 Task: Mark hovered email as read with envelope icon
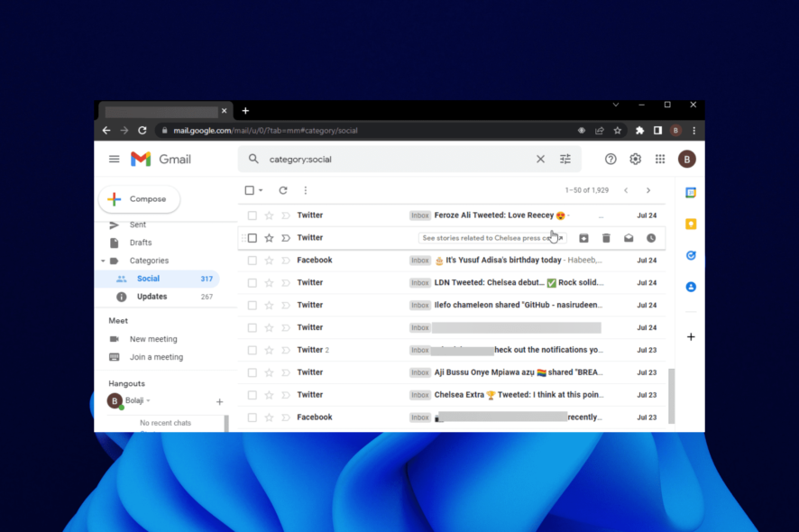coord(629,238)
